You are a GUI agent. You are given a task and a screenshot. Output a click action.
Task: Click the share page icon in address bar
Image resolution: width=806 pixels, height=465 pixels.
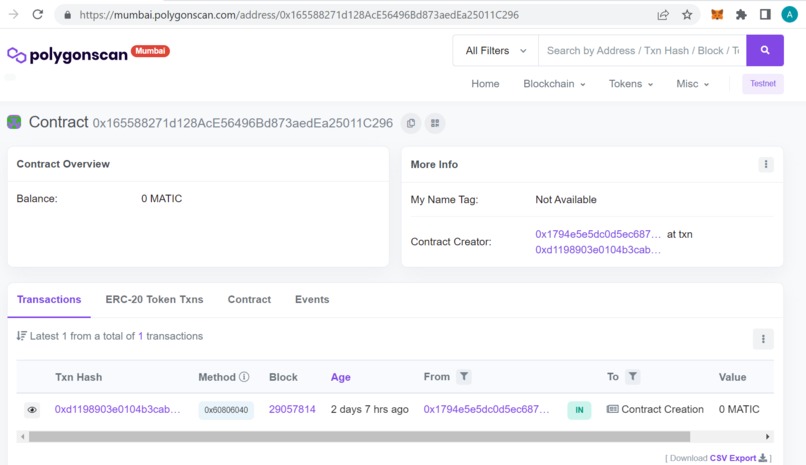(663, 15)
